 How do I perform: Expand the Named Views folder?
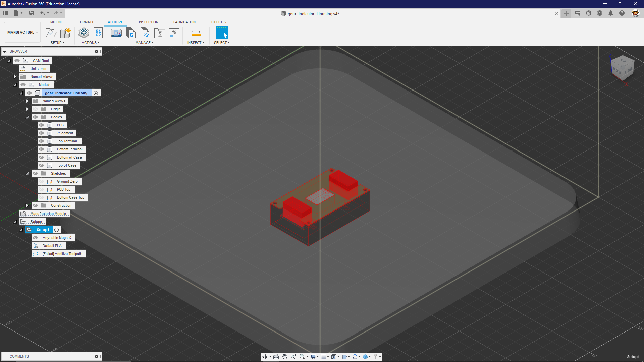[15, 77]
